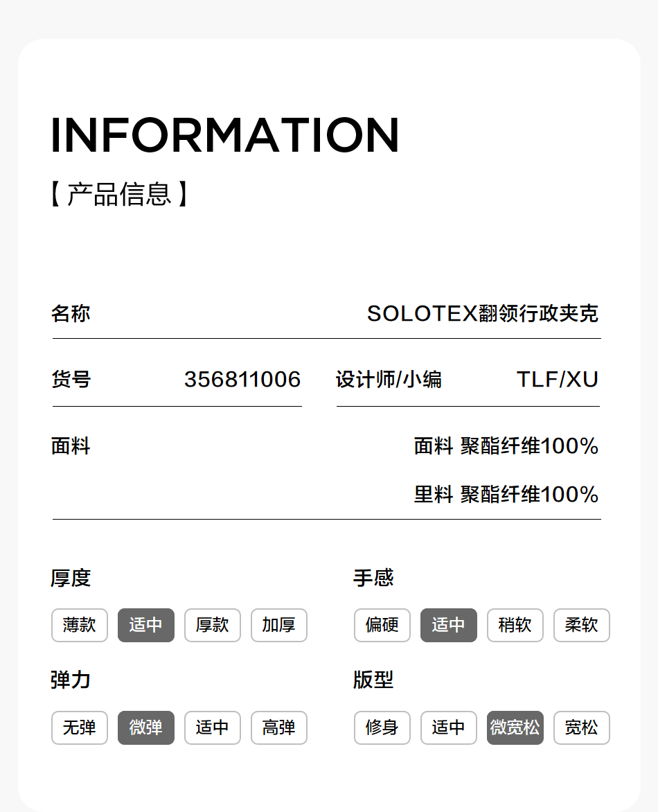Choose 厚款 thickness chip
Viewport: 658px width, 812px height.
click(213, 625)
